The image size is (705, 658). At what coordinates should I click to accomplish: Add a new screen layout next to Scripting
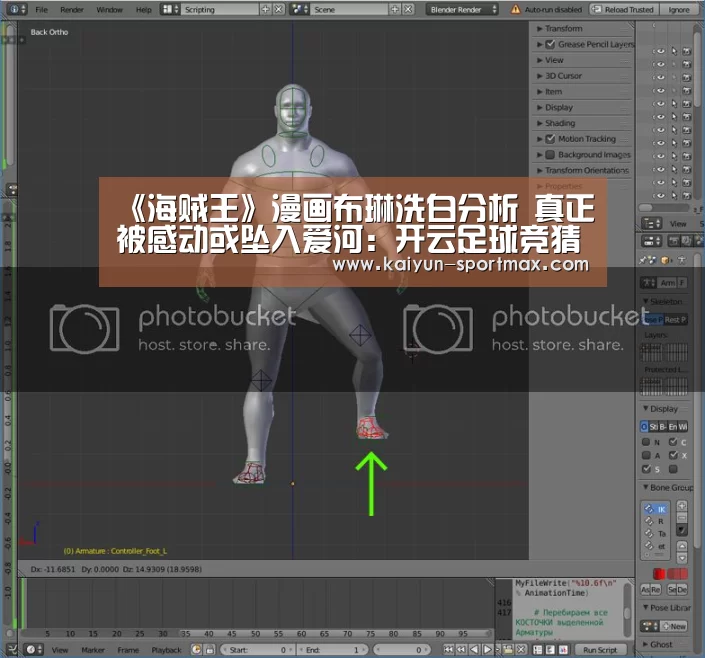pyautogui.click(x=266, y=9)
